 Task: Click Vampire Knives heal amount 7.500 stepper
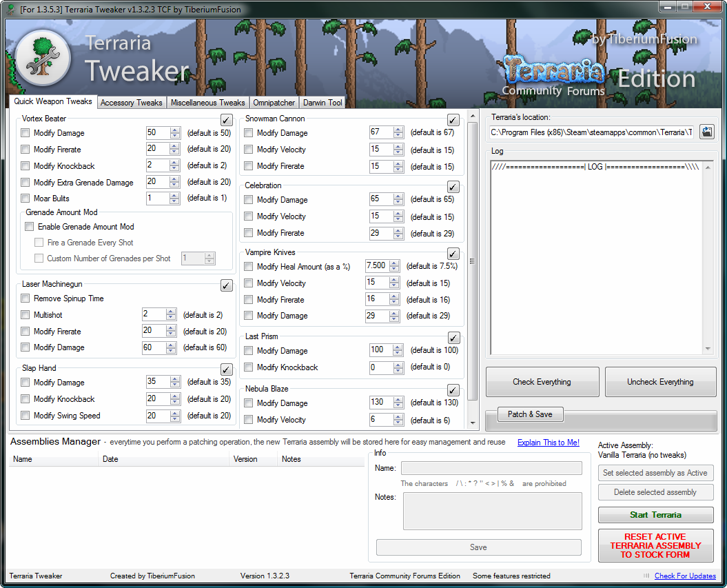pos(394,266)
